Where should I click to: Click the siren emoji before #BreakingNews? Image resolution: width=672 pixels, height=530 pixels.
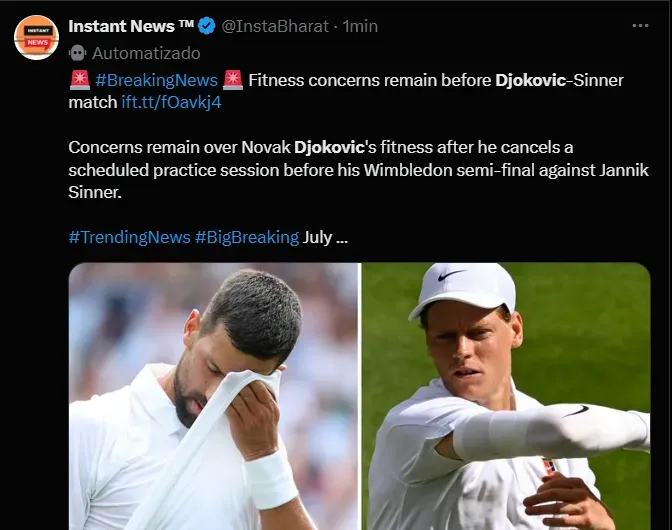coord(79,80)
